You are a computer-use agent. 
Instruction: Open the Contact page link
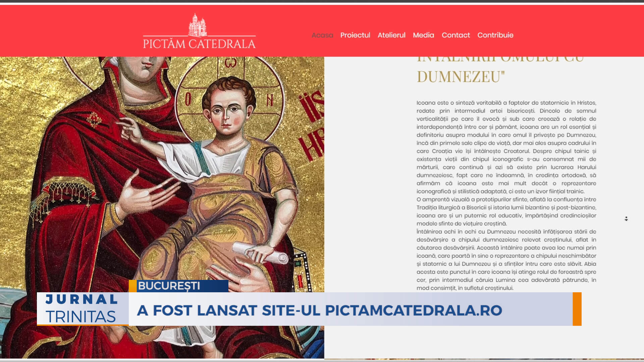[455, 35]
